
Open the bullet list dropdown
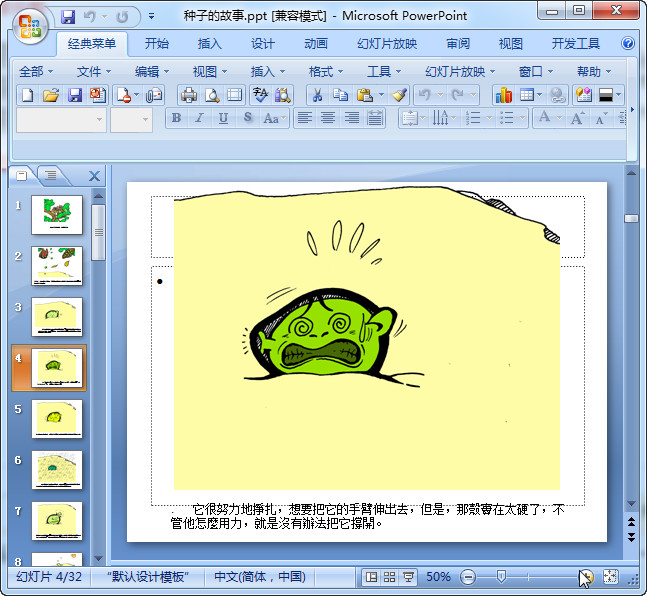(522, 118)
